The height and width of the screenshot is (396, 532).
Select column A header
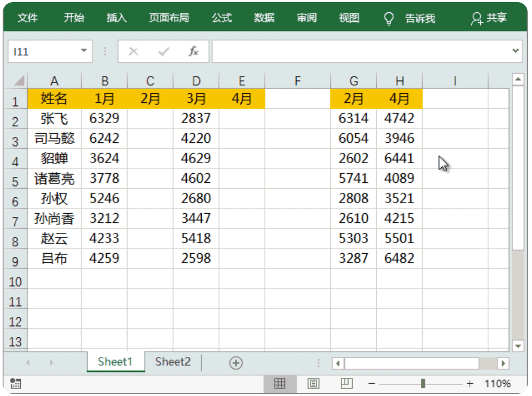pos(54,80)
